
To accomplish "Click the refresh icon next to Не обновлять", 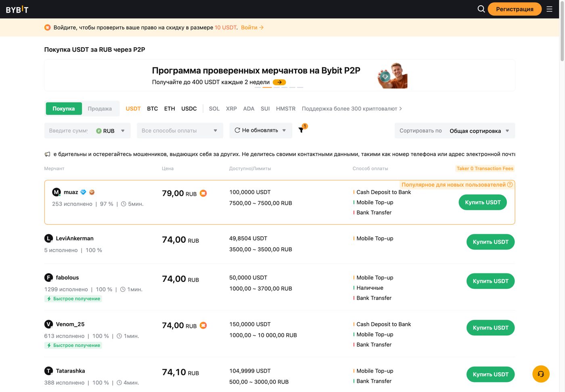I will point(237,130).
